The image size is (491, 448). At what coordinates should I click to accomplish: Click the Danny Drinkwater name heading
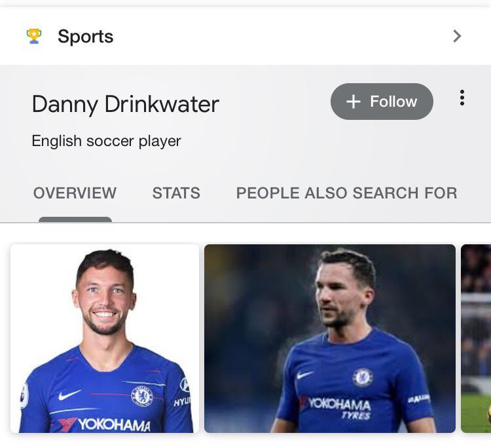click(125, 104)
